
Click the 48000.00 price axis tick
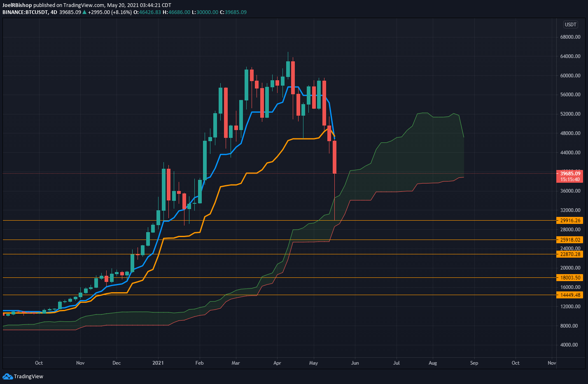(x=570, y=133)
